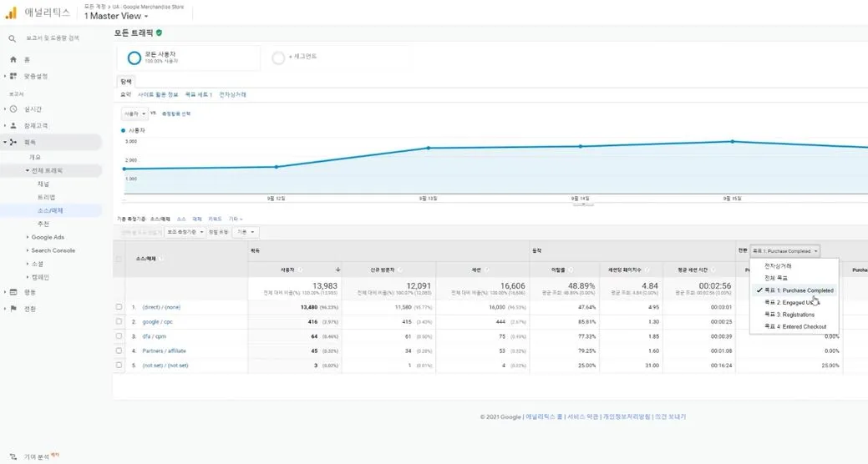Switch to the 탐색 explorer tab
The image size is (868, 464).
[x=126, y=81]
